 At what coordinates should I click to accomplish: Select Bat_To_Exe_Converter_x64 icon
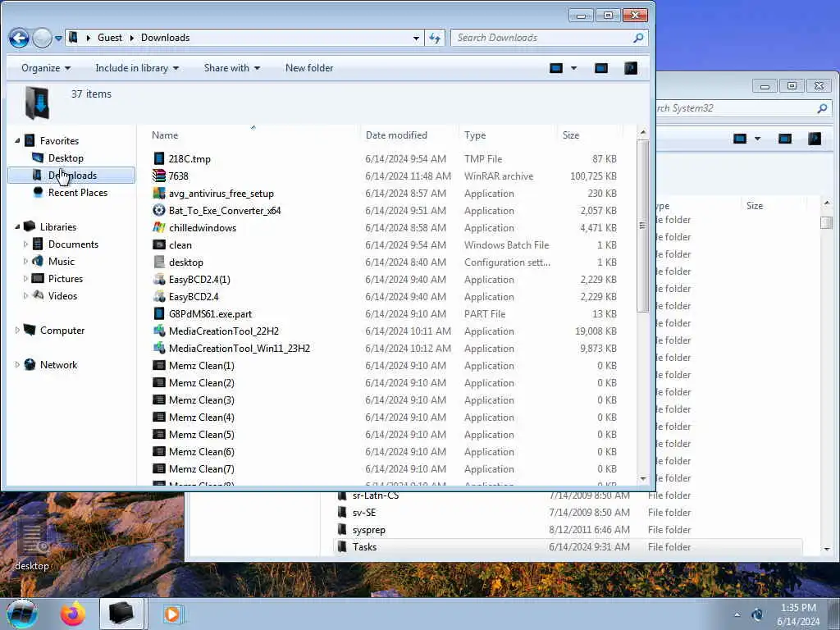point(158,210)
